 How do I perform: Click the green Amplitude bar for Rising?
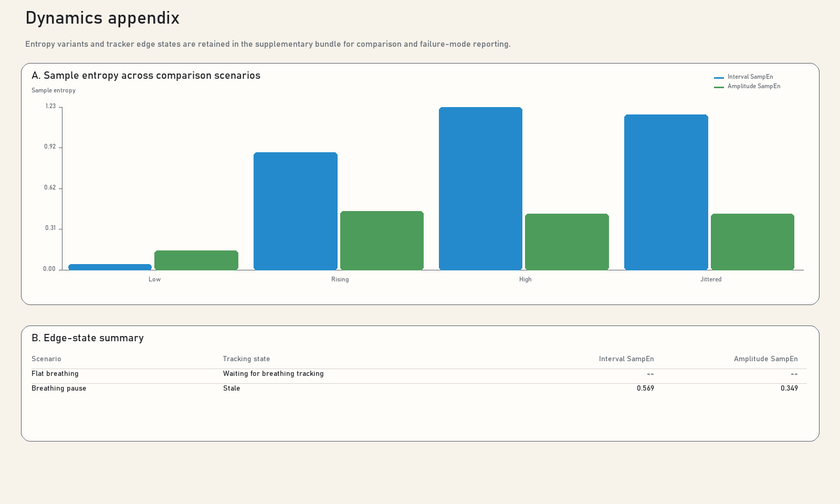(382, 240)
